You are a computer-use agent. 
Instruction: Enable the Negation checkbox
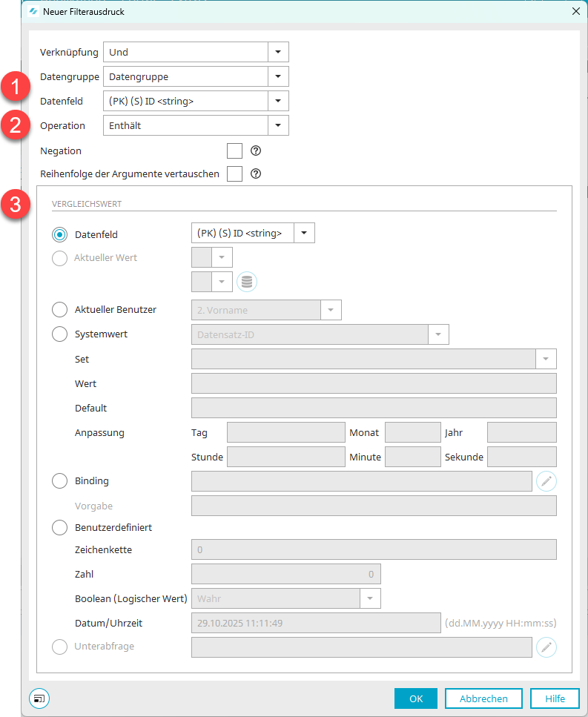point(234,151)
